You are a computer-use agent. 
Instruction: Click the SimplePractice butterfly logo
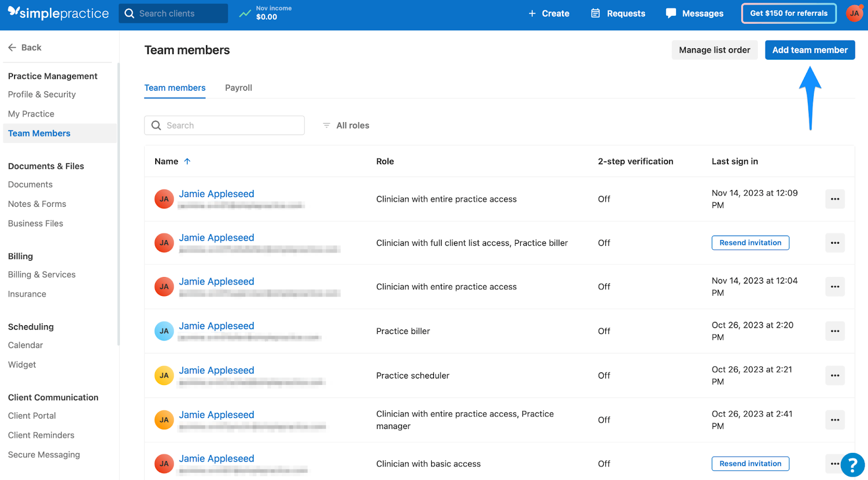(x=14, y=12)
